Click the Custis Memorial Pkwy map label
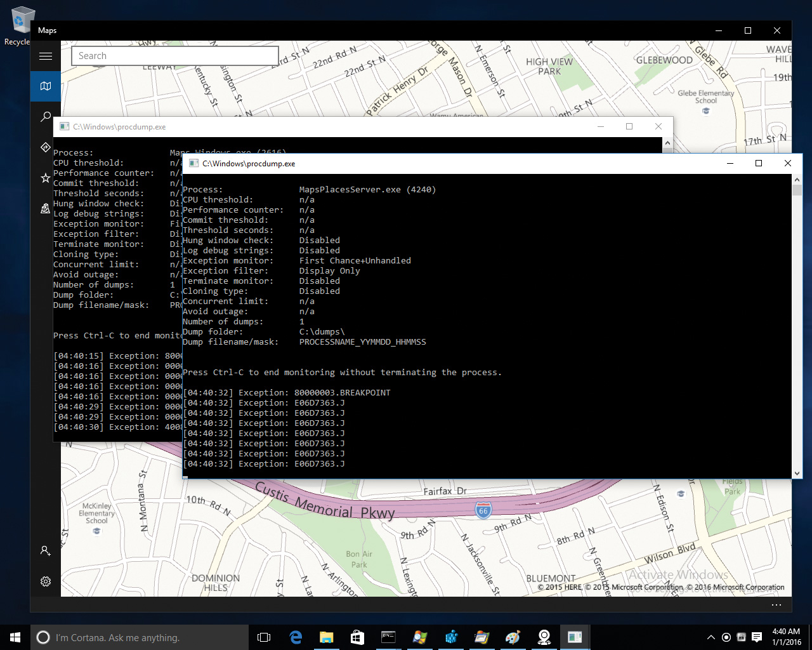This screenshot has height=650, width=812. click(325, 501)
